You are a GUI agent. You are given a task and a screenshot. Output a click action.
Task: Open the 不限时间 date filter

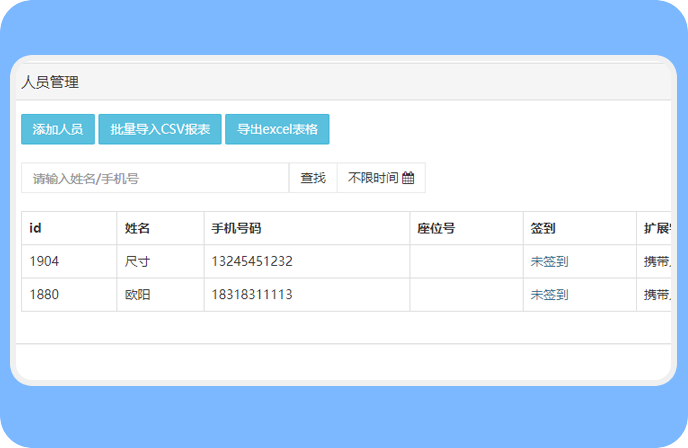[381, 178]
